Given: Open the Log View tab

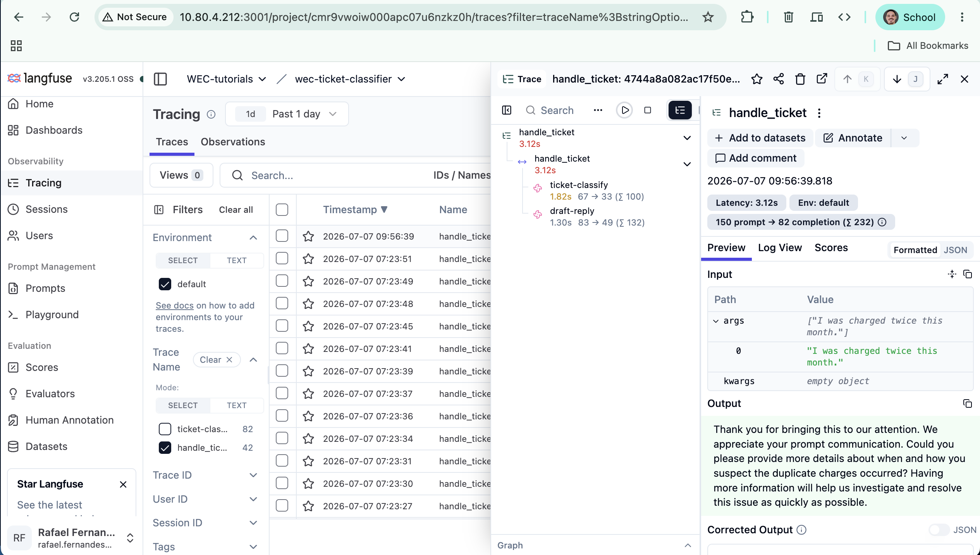Looking at the screenshot, I should [x=780, y=248].
